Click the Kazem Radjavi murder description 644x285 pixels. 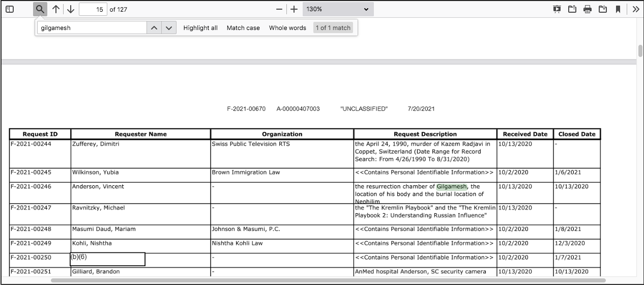pyautogui.click(x=423, y=152)
